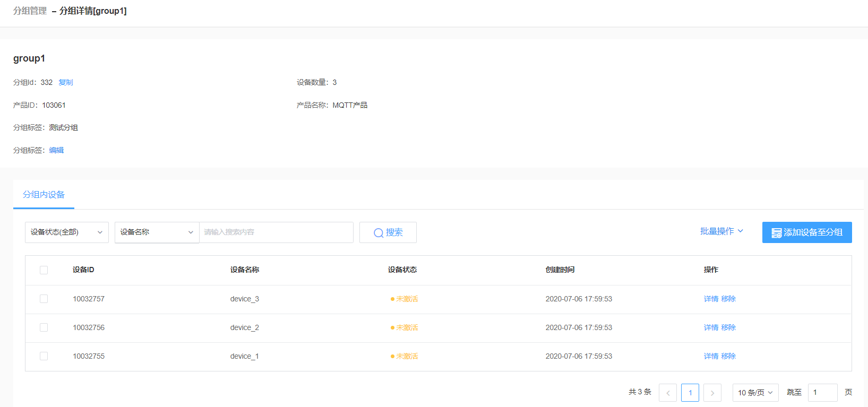Screen dimensions: 868x407
Task: Check the box for device 10032757
Action: tap(44, 299)
